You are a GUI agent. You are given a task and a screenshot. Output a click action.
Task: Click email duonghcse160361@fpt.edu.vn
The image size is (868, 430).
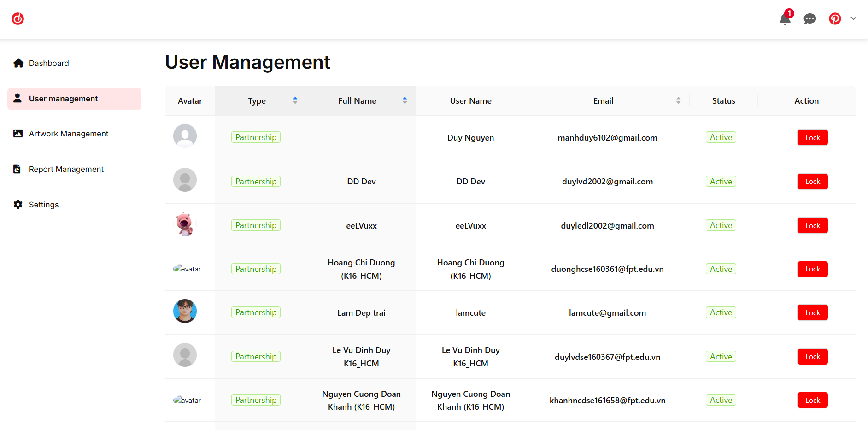click(x=607, y=269)
